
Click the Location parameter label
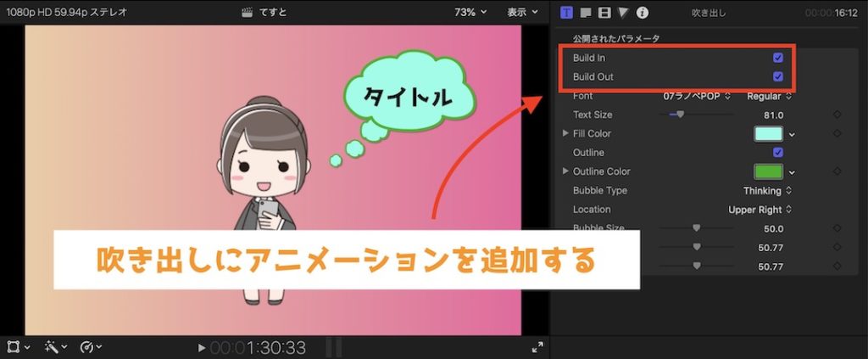click(x=592, y=209)
